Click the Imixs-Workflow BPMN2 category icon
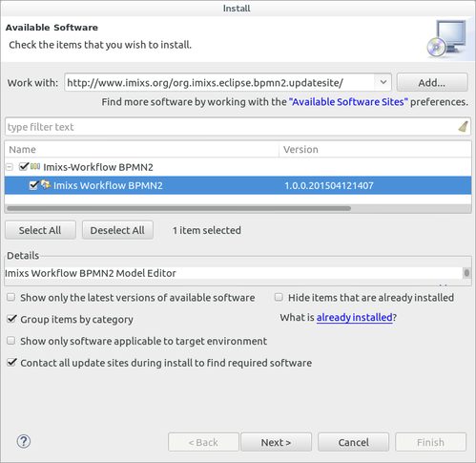Screen dimensions: 476x463 pyautogui.click(x=35, y=166)
